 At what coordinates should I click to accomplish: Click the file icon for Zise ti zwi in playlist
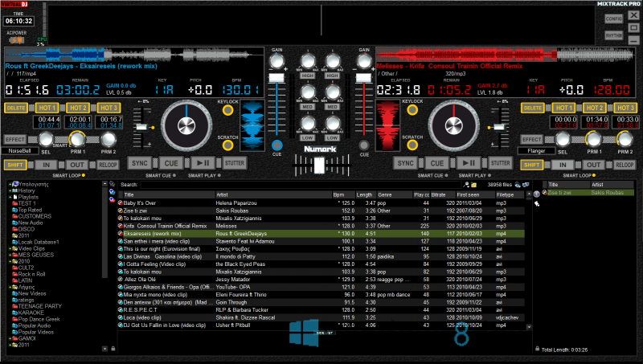click(x=545, y=192)
